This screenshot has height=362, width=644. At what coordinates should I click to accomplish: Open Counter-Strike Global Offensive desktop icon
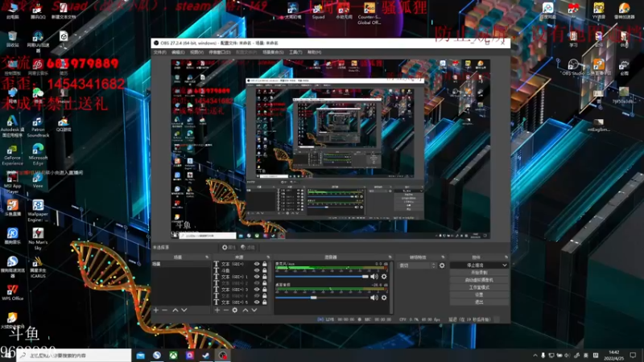click(x=369, y=13)
